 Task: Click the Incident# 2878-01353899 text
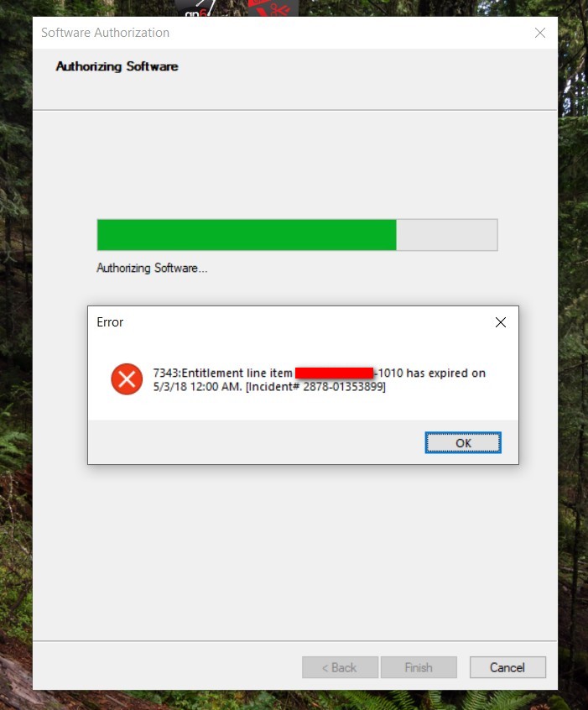315,387
